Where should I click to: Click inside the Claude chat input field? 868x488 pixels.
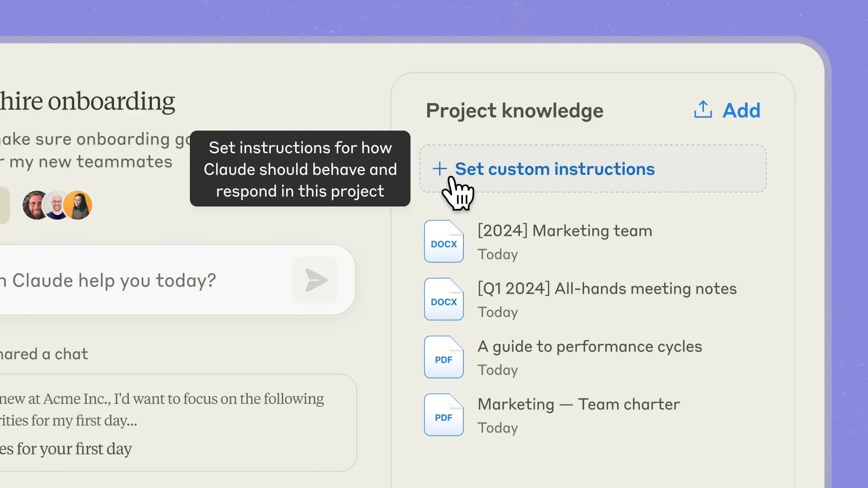point(136,280)
